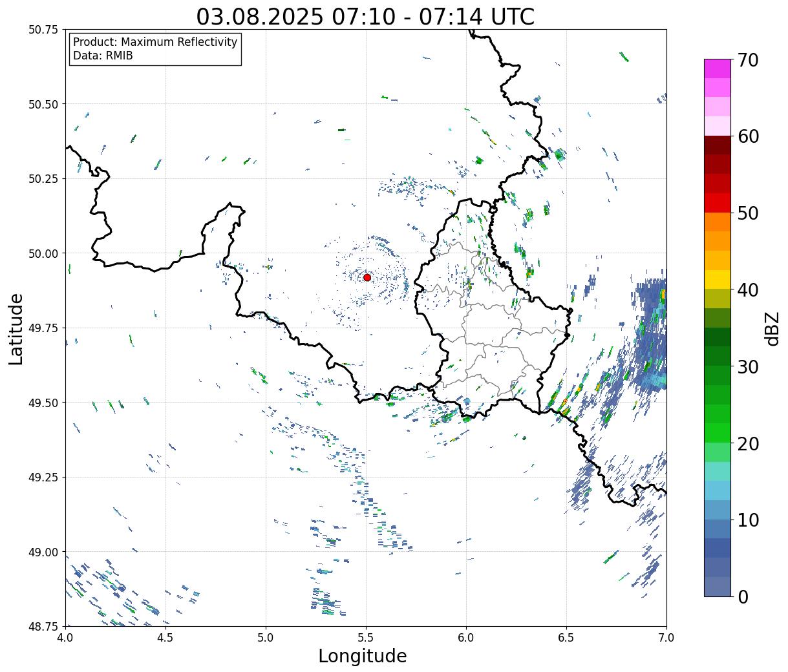
Task: Click the longitude tick label 6.5
Action: click(566, 638)
